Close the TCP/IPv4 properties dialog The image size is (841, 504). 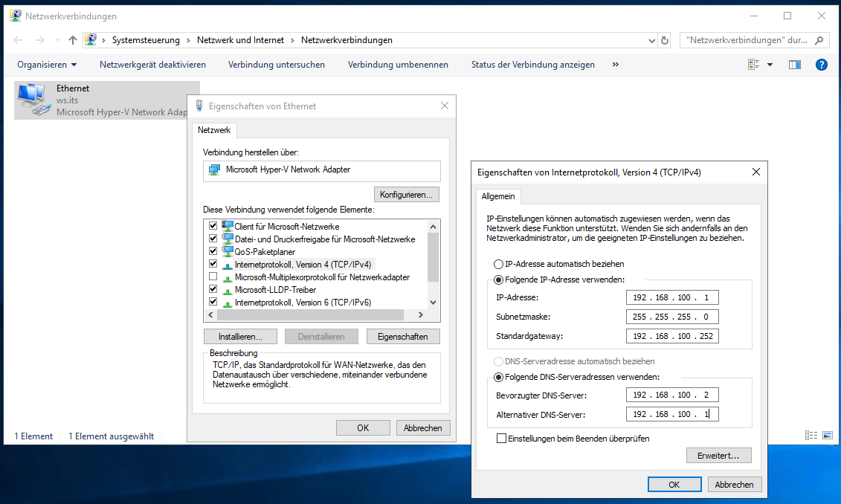[x=755, y=172]
